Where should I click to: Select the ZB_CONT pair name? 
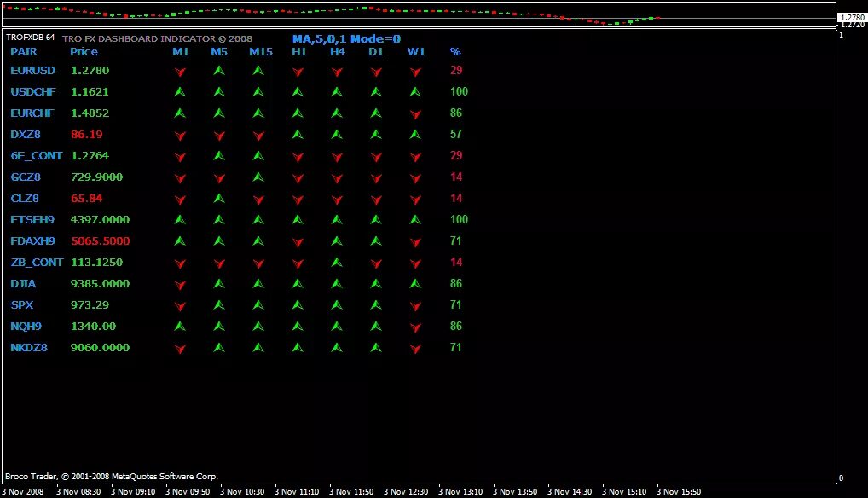point(37,263)
